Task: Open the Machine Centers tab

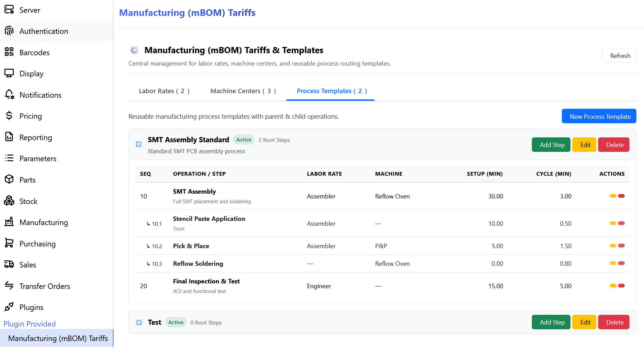Action: 243,91
